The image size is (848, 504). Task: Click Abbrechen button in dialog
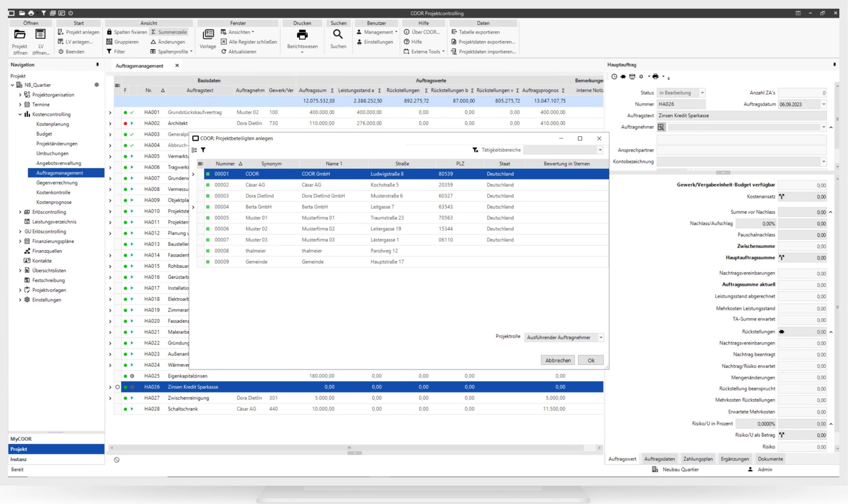(558, 360)
